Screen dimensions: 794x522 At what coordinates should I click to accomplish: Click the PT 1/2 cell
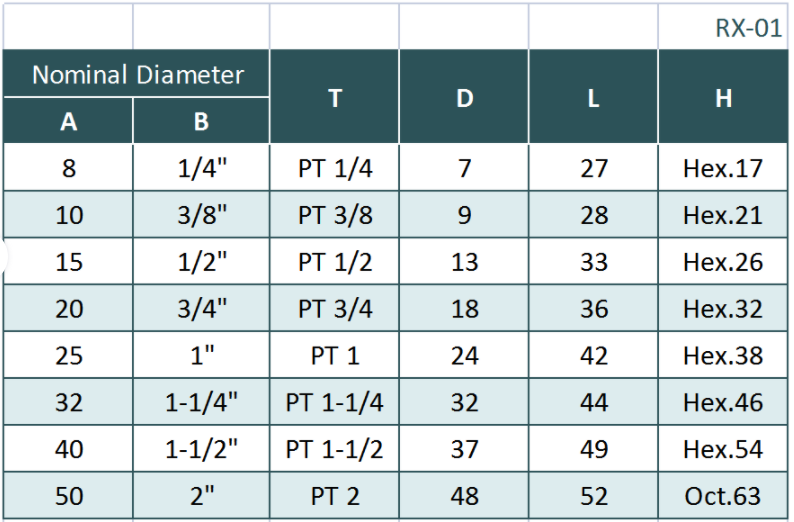(x=335, y=262)
